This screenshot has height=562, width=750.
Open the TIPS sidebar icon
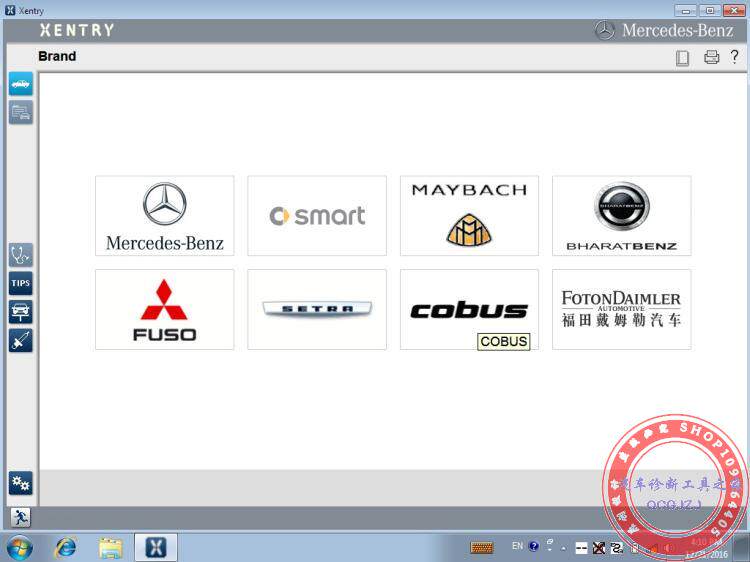[x=21, y=283]
